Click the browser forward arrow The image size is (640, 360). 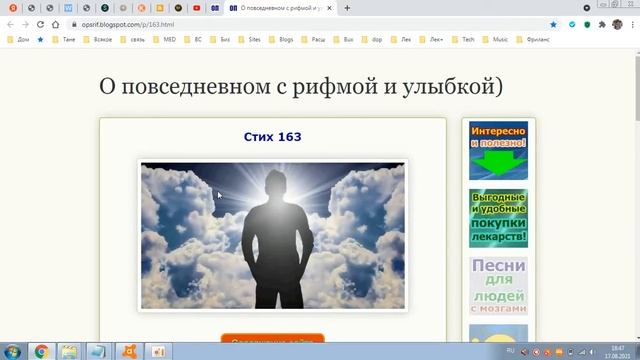[x=25, y=24]
